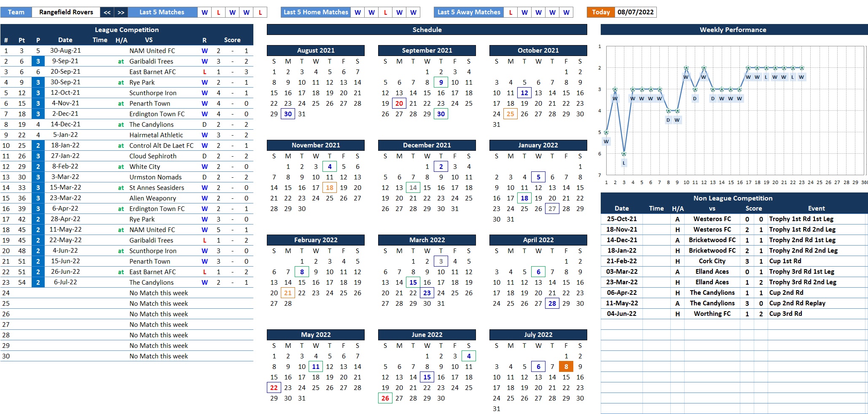Click the Schedule section header

427,29
